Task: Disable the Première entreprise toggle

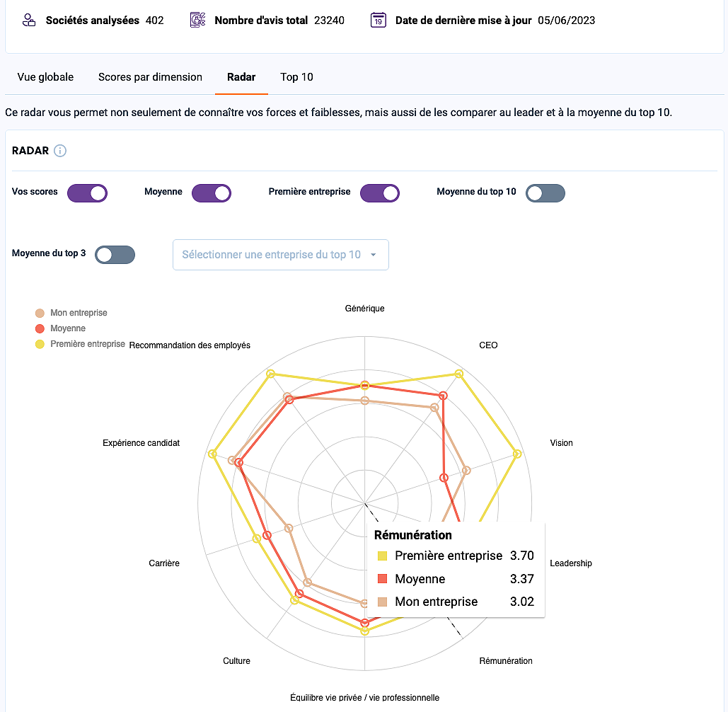Action: [x=380, y=193]
